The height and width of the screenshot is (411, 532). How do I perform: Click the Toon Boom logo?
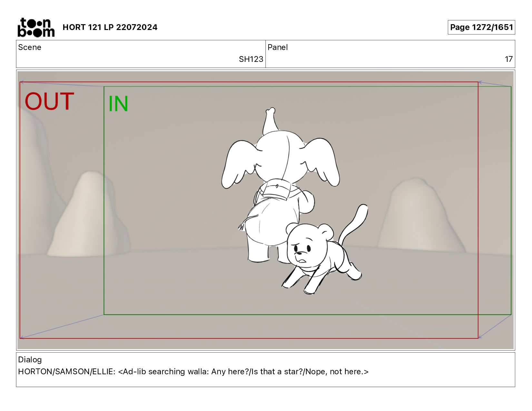click(x=36, y=27)
